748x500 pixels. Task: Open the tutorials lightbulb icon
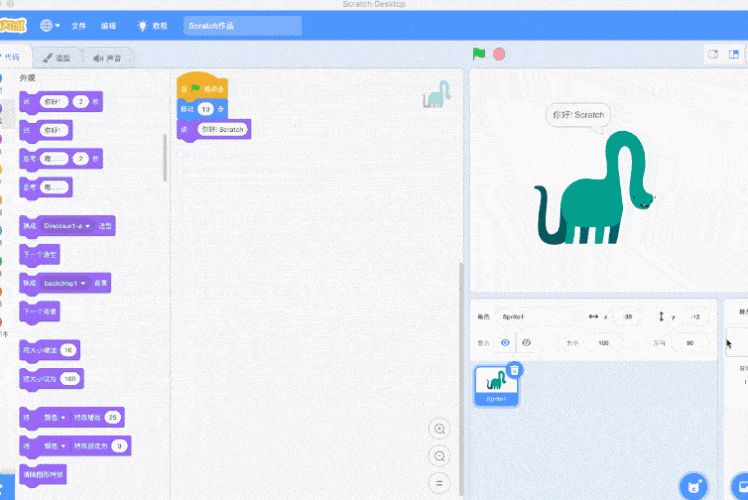pyautogui.click(x=143, y=25)
